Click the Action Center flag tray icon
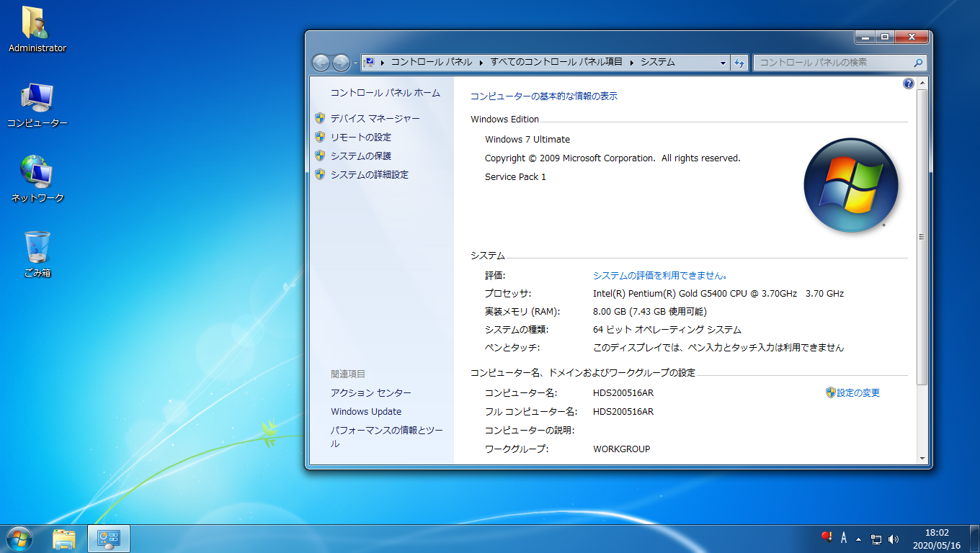 826,538
